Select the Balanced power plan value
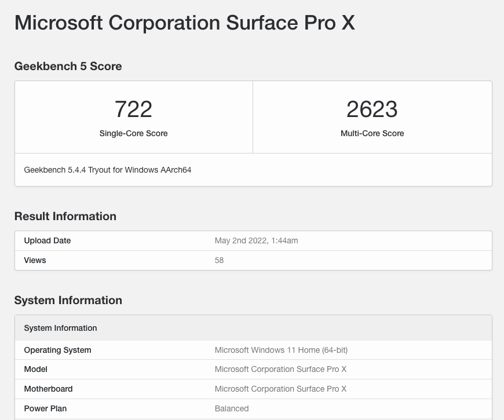Viewport: 504px width, 420px height. [x=232, y=408]
